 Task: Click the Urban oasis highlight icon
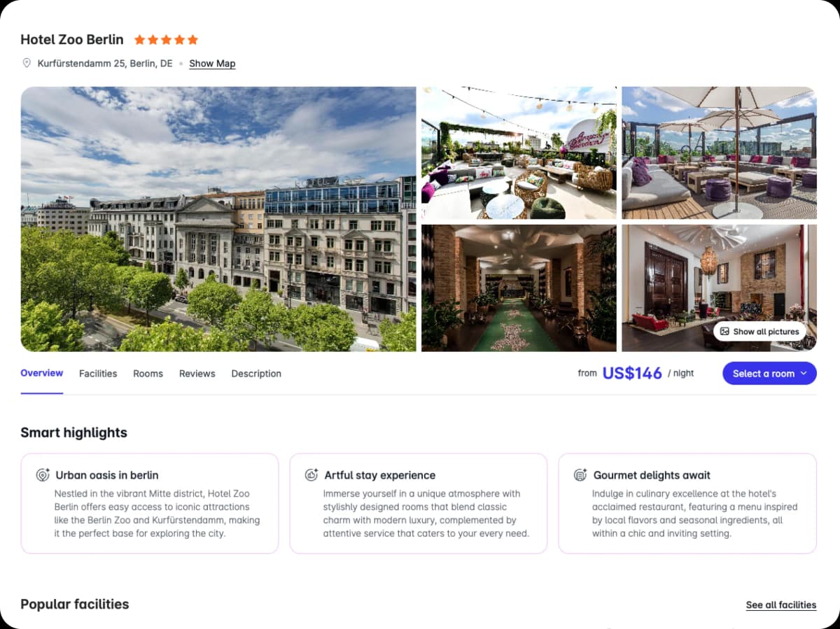click(x=43, y=475)
